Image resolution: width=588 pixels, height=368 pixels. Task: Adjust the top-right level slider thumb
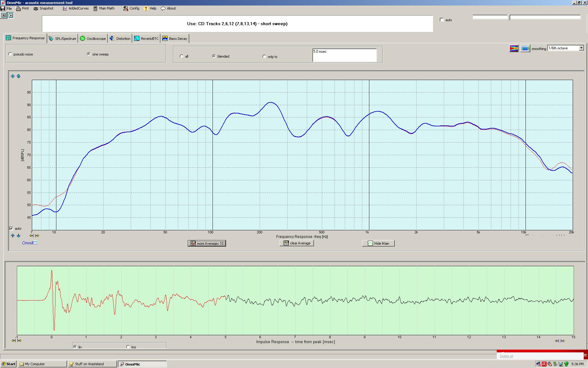(x=510, y=17)
